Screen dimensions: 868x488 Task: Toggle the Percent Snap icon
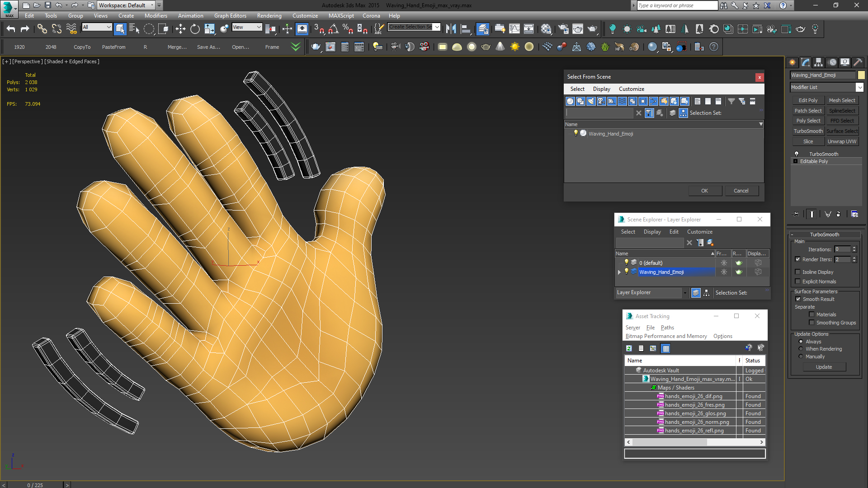(348, 29)
